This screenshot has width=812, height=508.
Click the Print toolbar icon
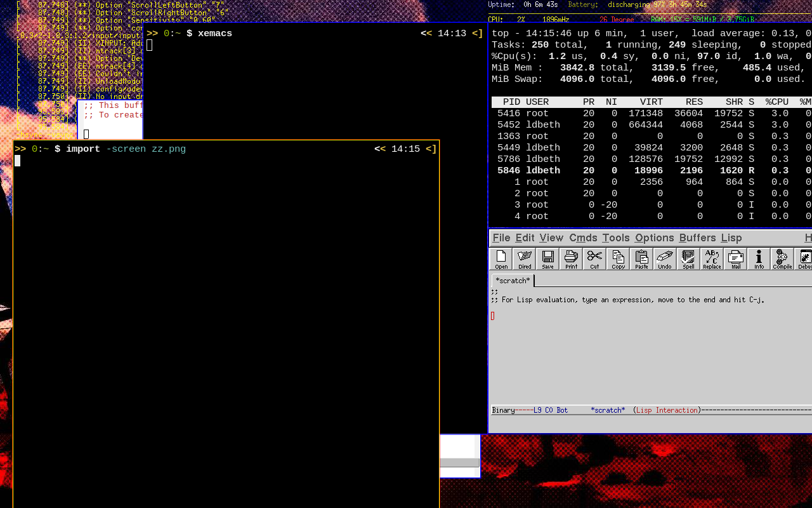coord(572,259)
